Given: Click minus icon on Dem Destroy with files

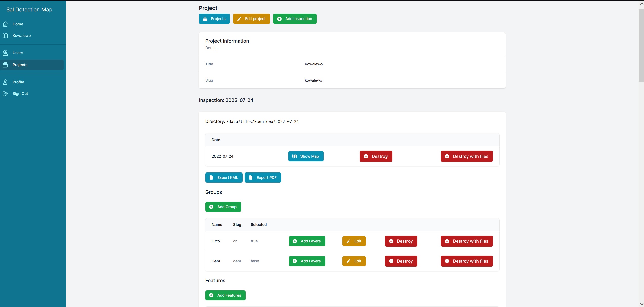Looking at the screenshot, I should 447,261.
